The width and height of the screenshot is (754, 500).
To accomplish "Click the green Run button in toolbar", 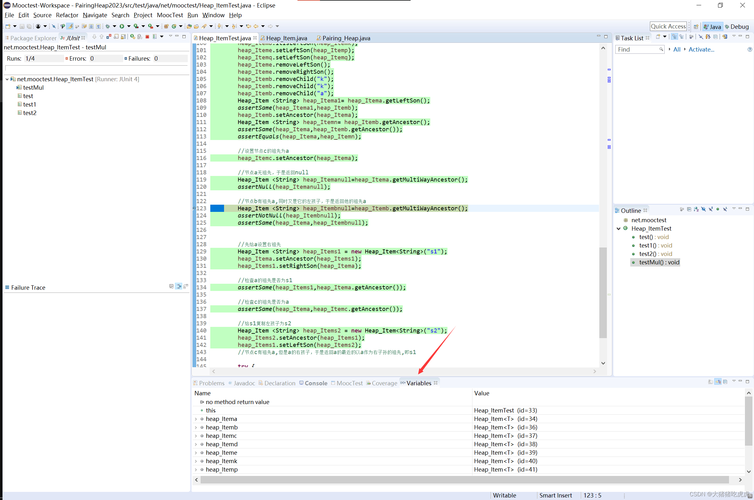I will coord(121,27).
